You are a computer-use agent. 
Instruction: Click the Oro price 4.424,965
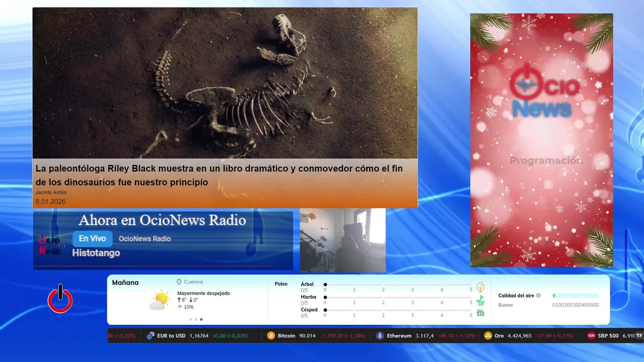520,336
